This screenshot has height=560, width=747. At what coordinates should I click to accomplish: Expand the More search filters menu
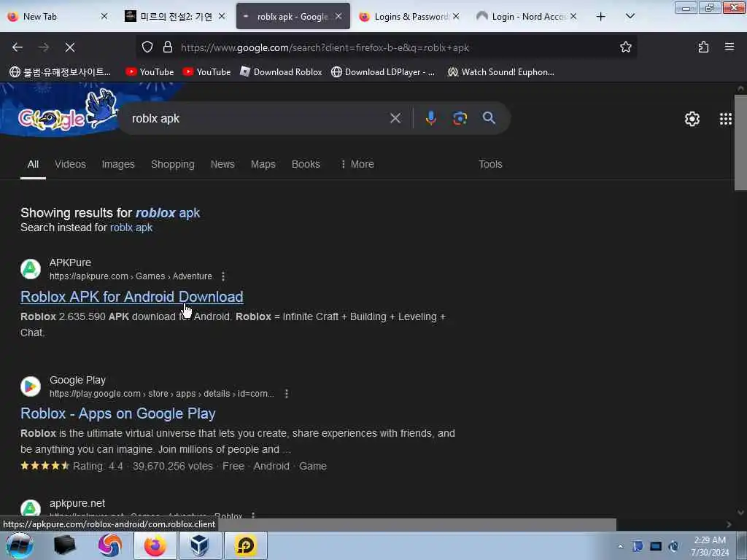pos(357,164)
